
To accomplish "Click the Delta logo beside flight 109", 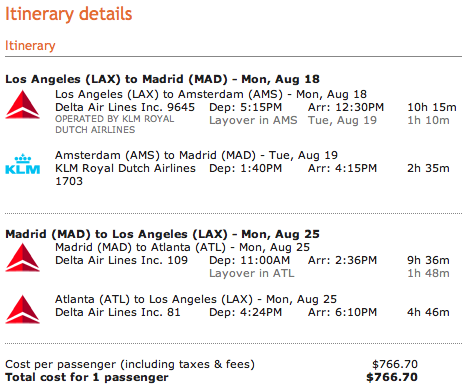I will tap(23, 257).
